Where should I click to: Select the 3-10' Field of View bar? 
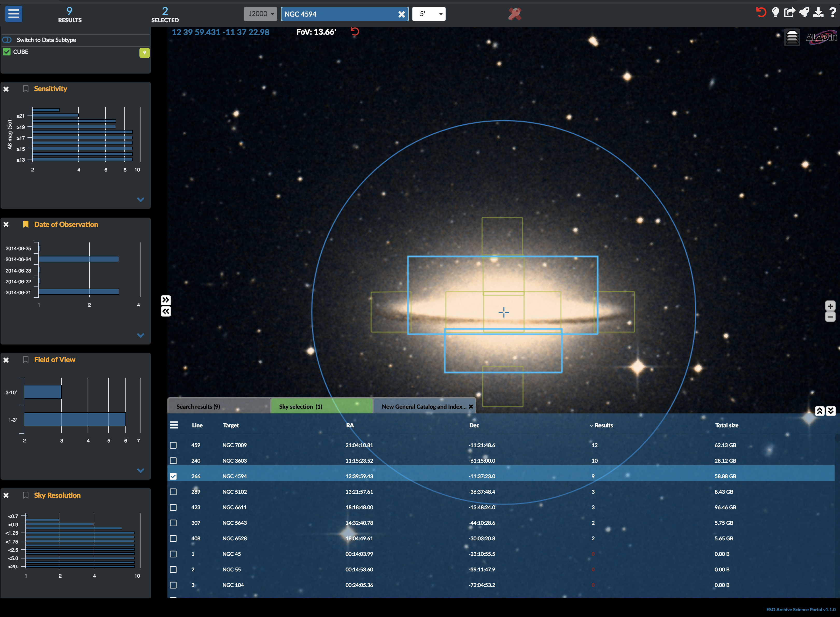[43, 392]
